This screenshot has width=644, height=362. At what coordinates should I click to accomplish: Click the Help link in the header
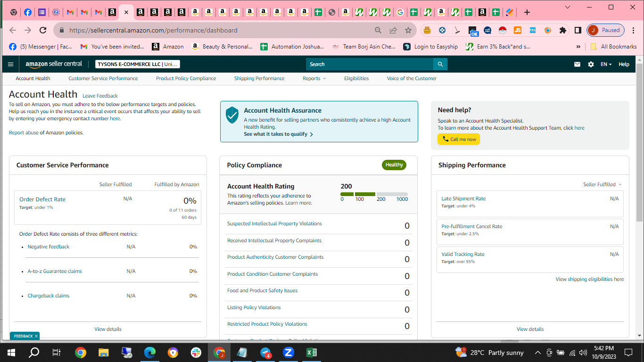[x=624, y=64]
